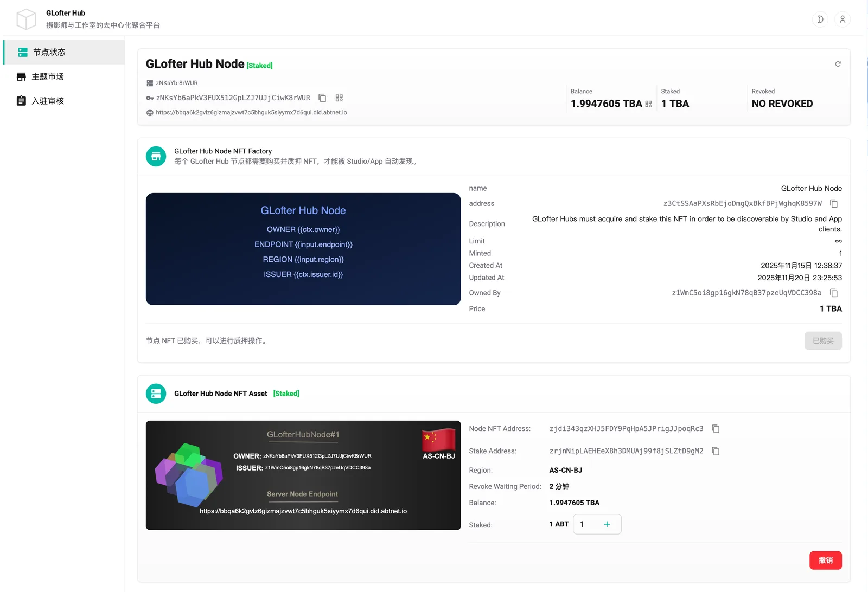
Task: Click the Limit ∞ value
Action: pyautogui.click(x=839, y=241)
